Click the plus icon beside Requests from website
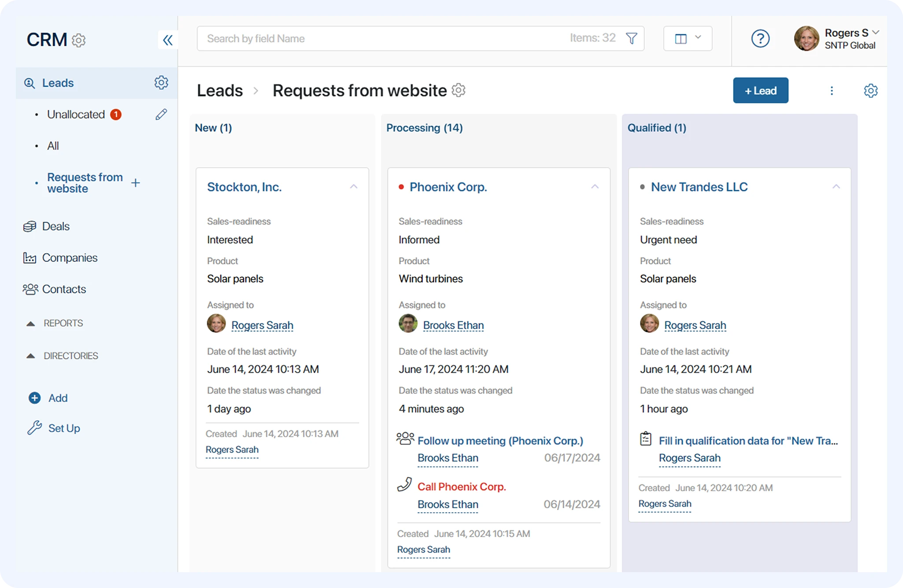The height and width of the screenshot is (588, 903). pos(136,183)
